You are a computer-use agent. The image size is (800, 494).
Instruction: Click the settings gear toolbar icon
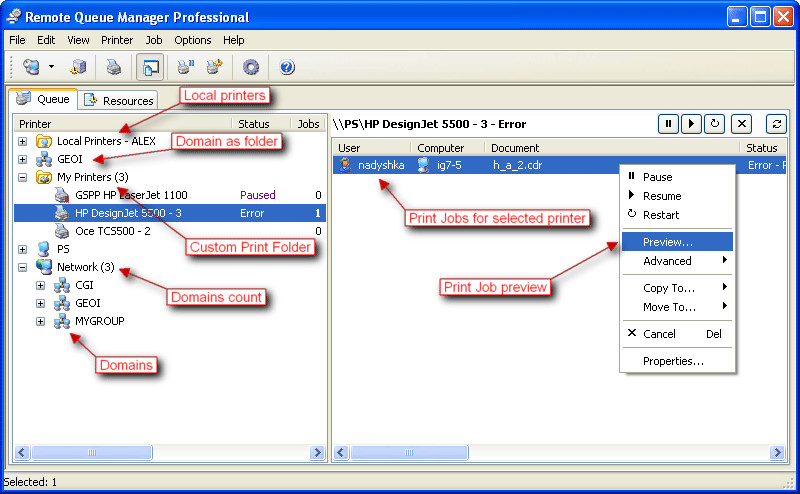251,67
